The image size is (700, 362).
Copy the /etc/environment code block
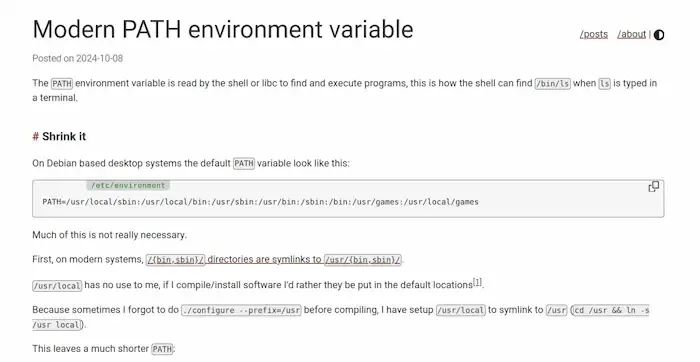click(x=654, y=187)
